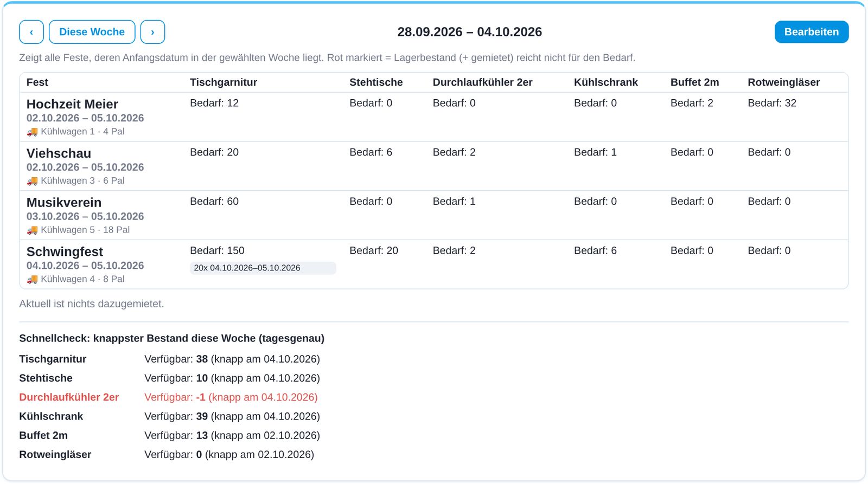
Task: Click the red Durchlaufkühler 2er shortage label
Action: 69,397
